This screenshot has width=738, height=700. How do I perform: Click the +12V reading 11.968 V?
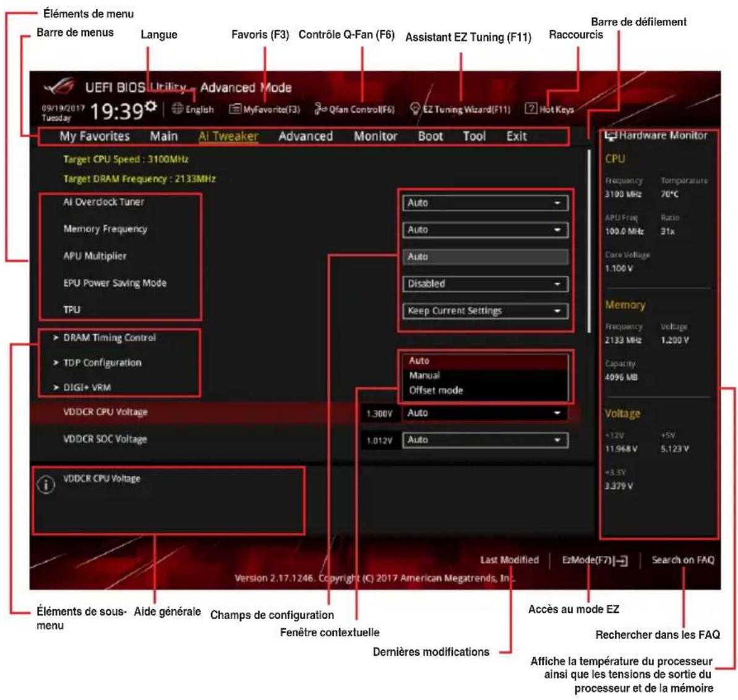(621, 450)
